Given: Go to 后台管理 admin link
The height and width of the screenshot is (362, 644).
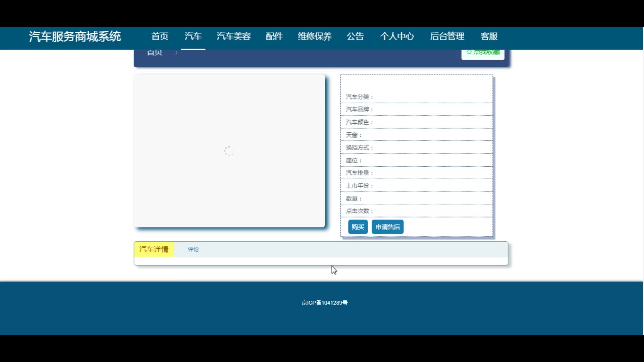Looking at the screenshot, I should [x=447, y=36].
